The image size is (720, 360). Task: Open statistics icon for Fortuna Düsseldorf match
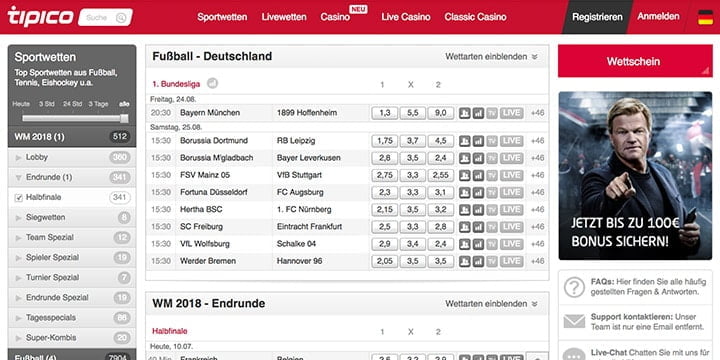[x=478, y=192]
